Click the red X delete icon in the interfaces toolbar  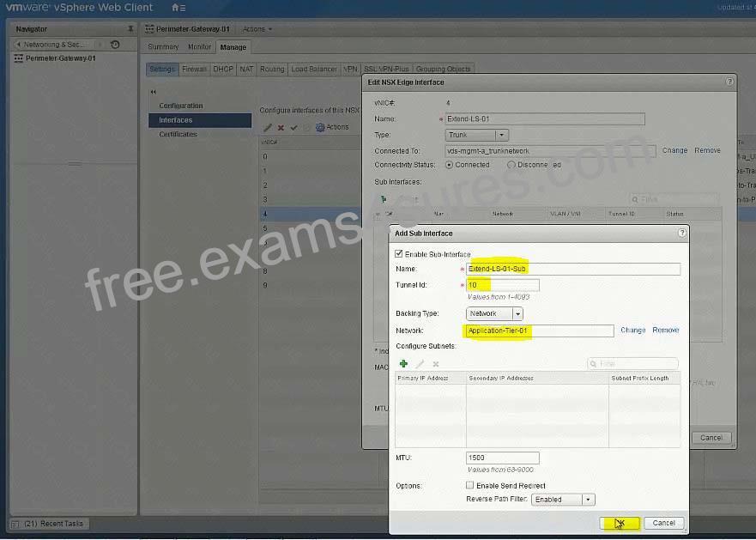281,127
